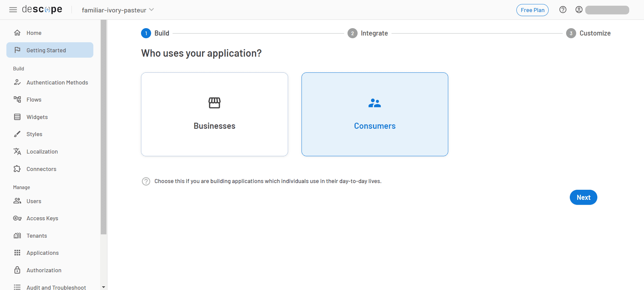Viewport: 644px width, 290px height.
Task: Select the Businesses option card
Action: [214, 114]
